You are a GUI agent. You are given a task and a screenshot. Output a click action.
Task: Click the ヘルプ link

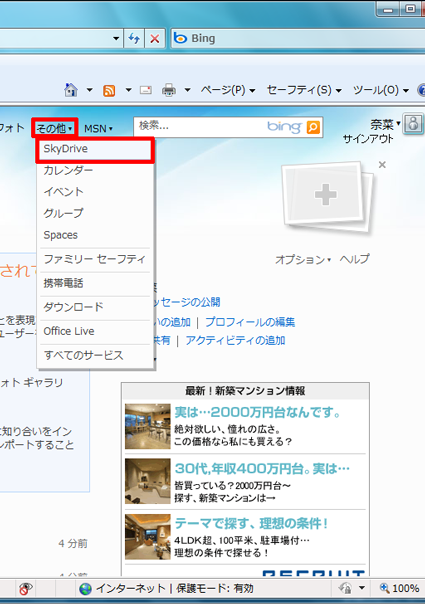point(354,259)
